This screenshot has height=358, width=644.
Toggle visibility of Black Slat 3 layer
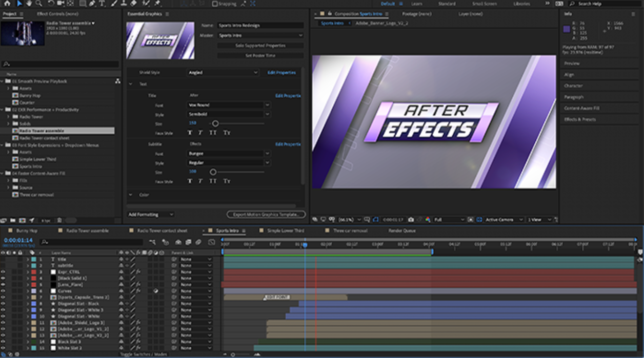click(x=3, y=342)
